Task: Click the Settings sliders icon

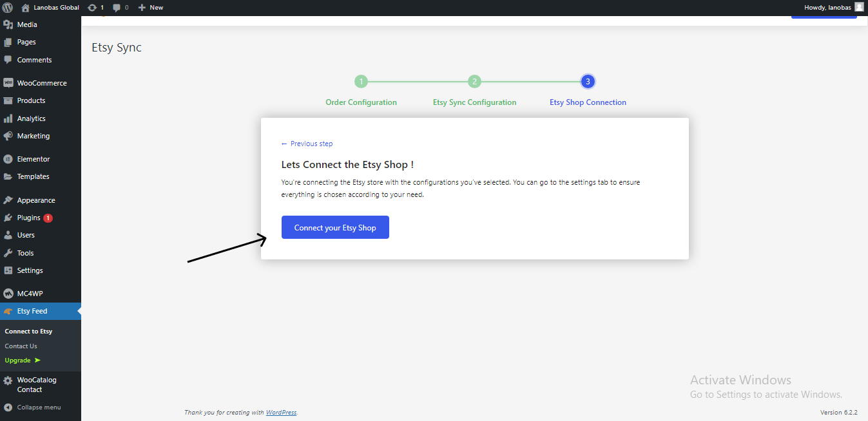Action: [x=8, y=270]
